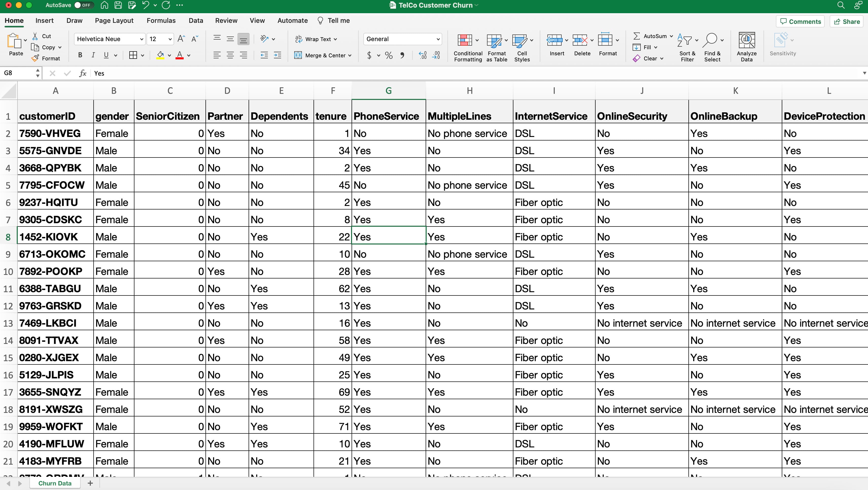The width and height of the screenshot is (868, 490).
Task: Toggle bold formatting
Action: point(80,55)
